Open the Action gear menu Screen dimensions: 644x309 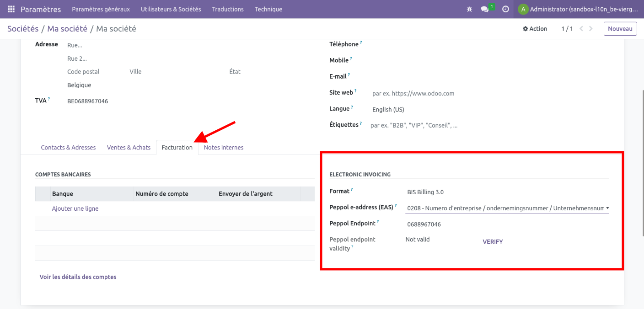point(535,29)
